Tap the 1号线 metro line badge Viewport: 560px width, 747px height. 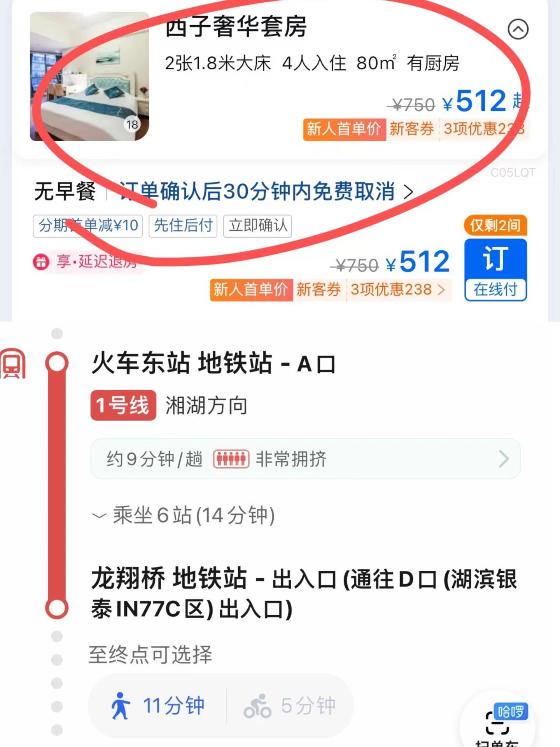point(123,405)
